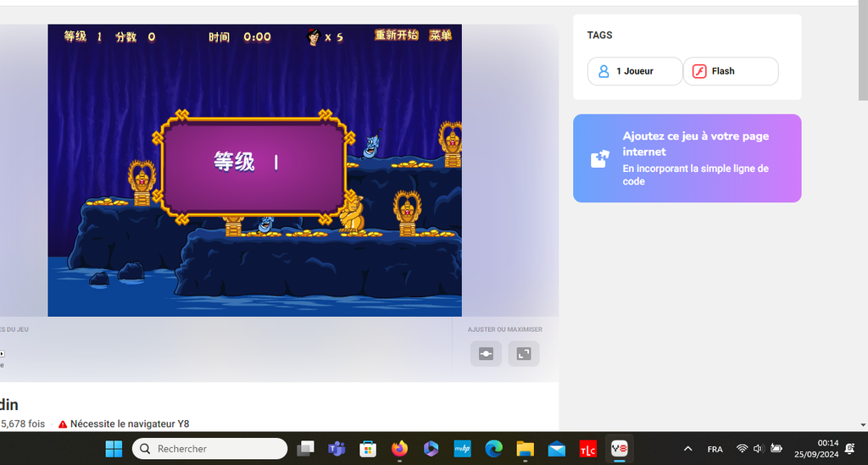The image size is (868, 465).
Task: Click the fit-to-width adjust game icon
Action: (486, 354)
